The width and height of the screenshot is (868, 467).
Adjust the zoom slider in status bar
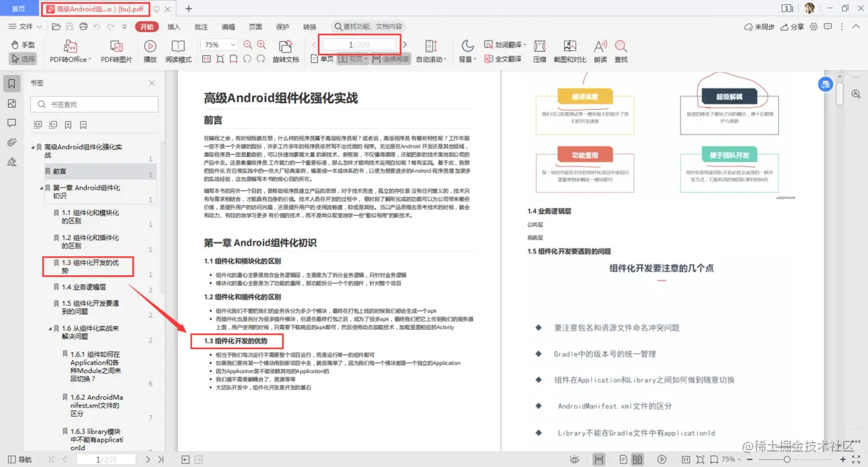pyautogui.click(x=787, y=459)
